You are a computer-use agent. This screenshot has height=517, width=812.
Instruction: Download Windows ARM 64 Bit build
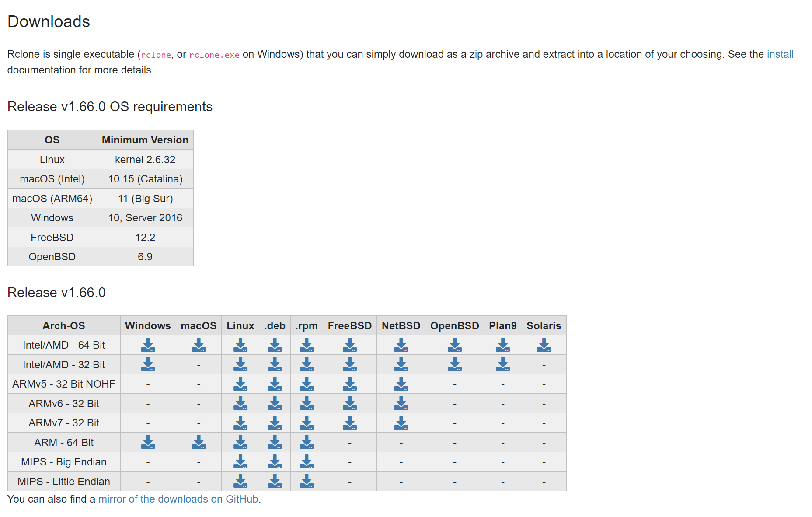(148, 442)
